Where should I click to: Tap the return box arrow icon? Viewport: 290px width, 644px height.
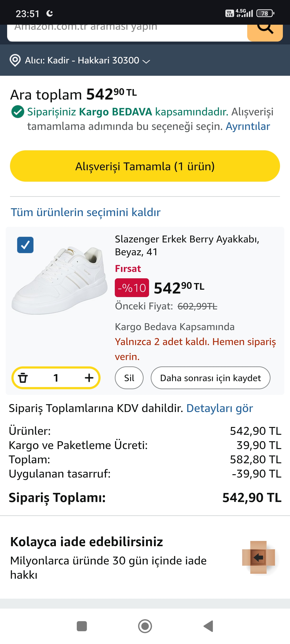coord(258,557)
